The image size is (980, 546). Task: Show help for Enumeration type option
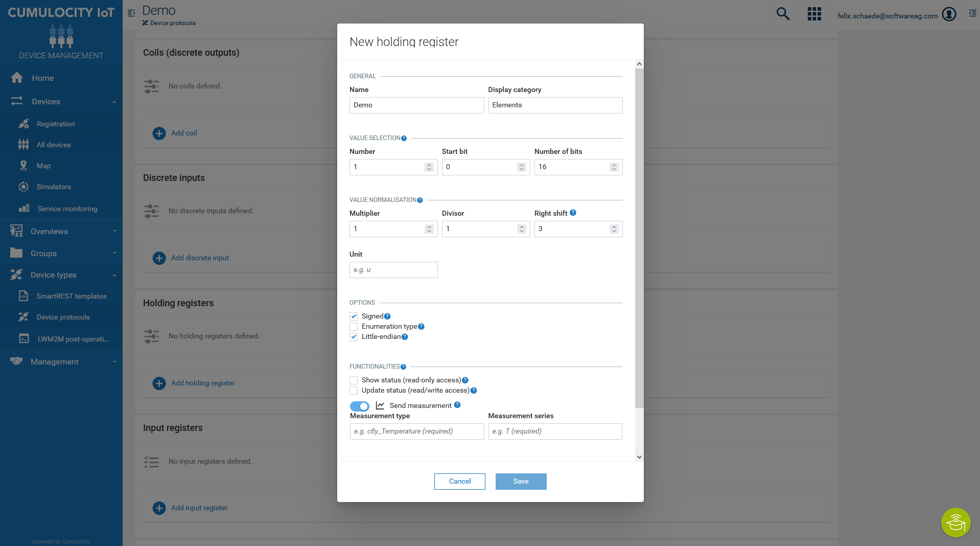(421, 327)
